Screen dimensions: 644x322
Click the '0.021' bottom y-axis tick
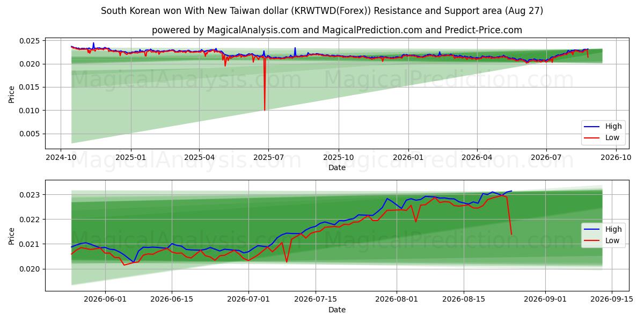click(x=30, y=244)
